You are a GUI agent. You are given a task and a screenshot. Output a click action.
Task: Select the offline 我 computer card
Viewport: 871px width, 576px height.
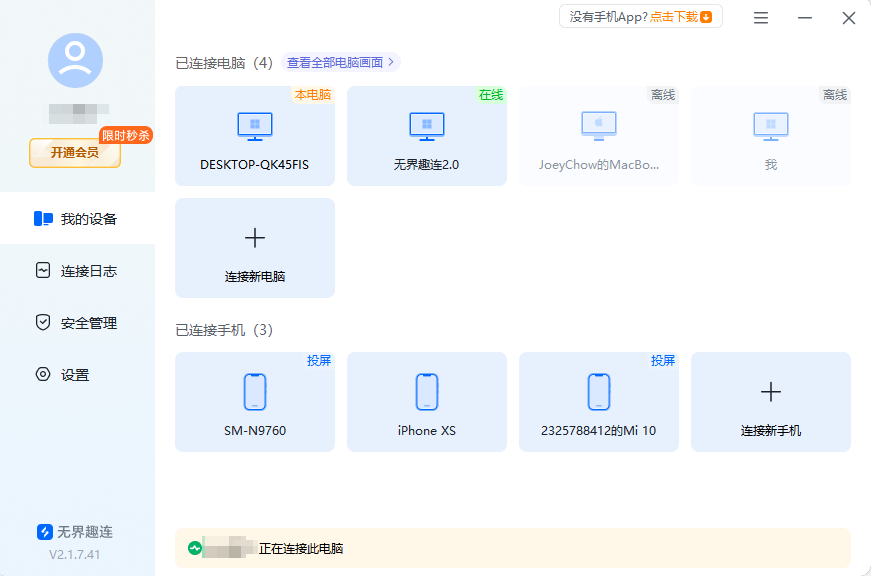coord(770,135)
